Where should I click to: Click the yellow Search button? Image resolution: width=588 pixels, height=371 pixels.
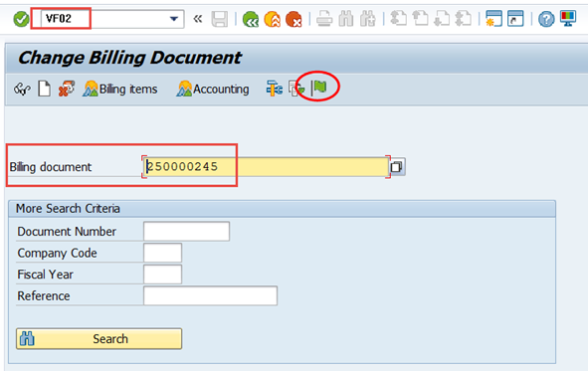pyautogui.click(x=99, y=339)
